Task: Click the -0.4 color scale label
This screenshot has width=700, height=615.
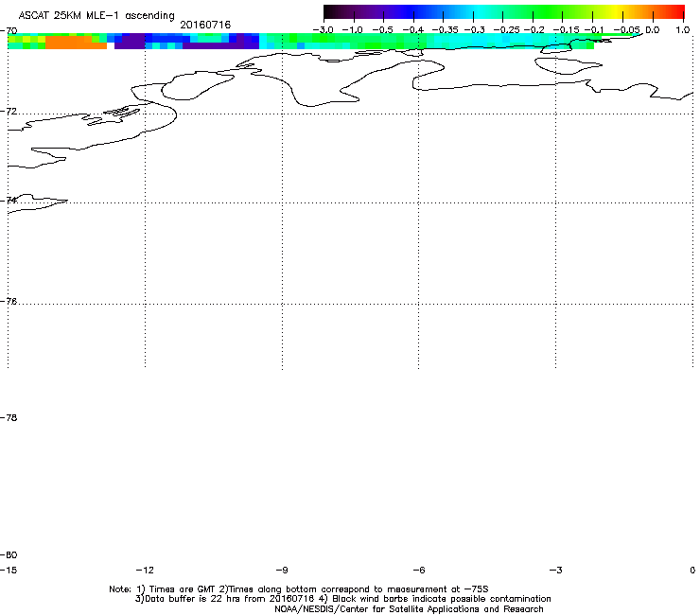Action: pos(412,30)
